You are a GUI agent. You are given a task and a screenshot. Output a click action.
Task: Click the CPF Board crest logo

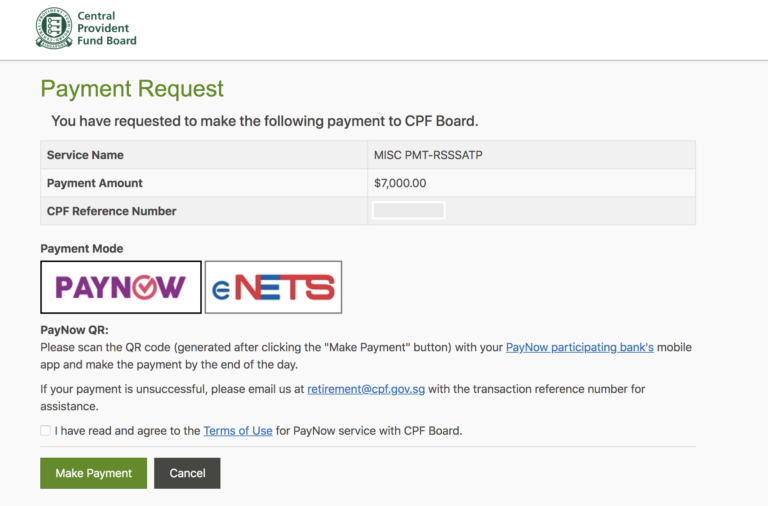point(54,28)
